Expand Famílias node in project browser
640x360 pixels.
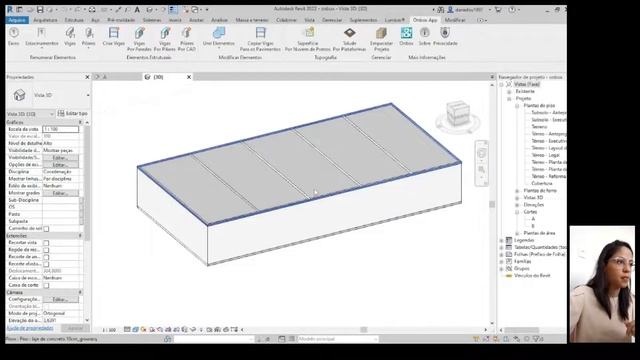(502, 262)
